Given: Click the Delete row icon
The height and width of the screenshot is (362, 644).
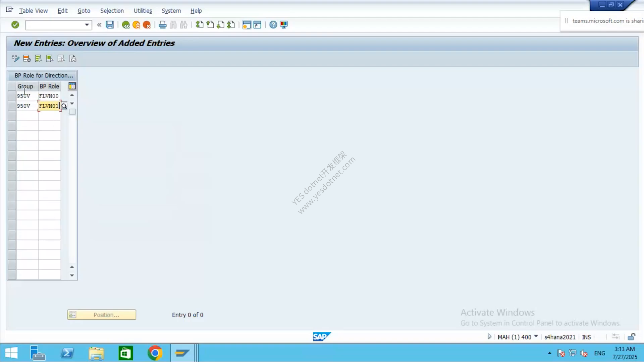Looking at the screenshot, I should point(27,59).
